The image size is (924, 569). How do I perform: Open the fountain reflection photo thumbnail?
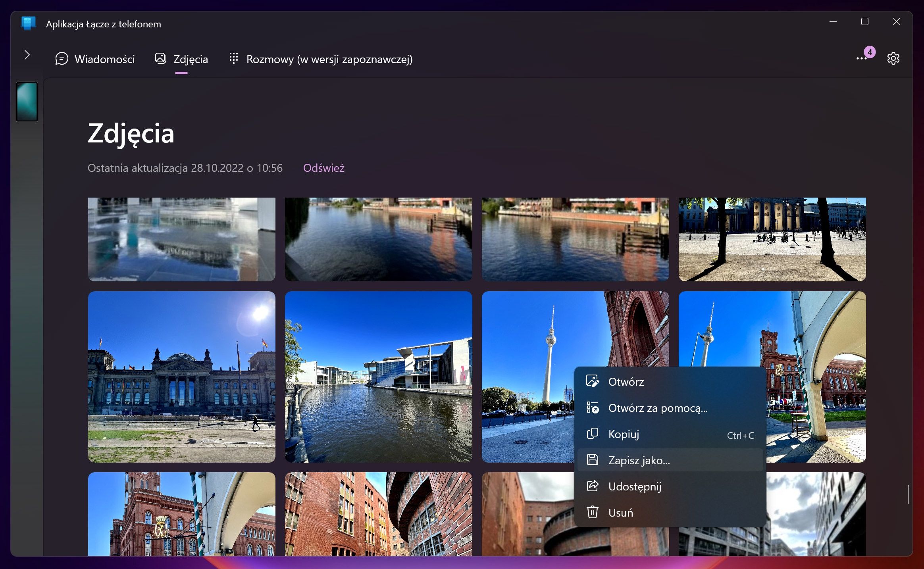click(182, 239)
